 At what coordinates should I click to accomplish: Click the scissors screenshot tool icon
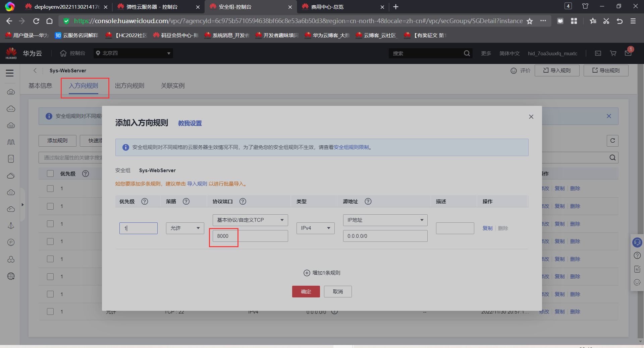[606, 21]
